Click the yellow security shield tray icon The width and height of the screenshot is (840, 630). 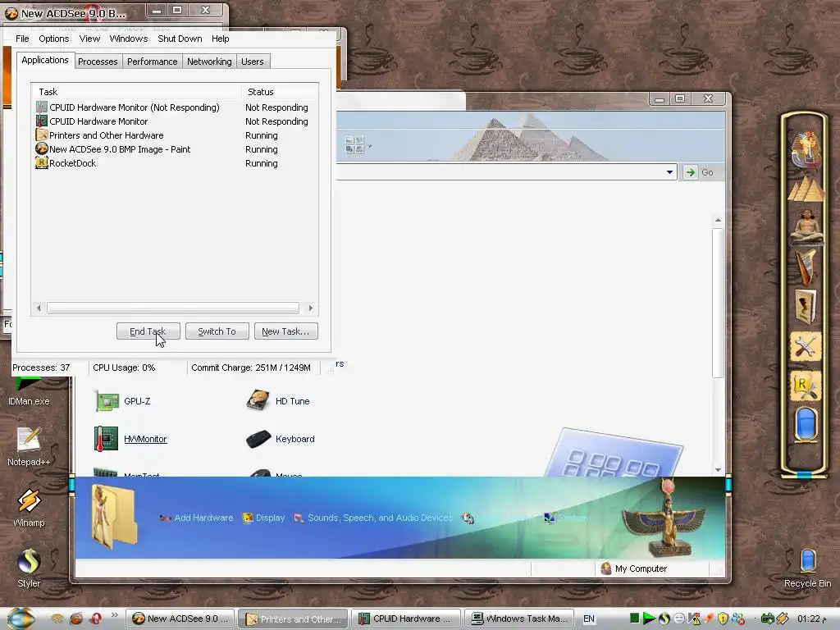pyautogui.click(x=723, y=619)
